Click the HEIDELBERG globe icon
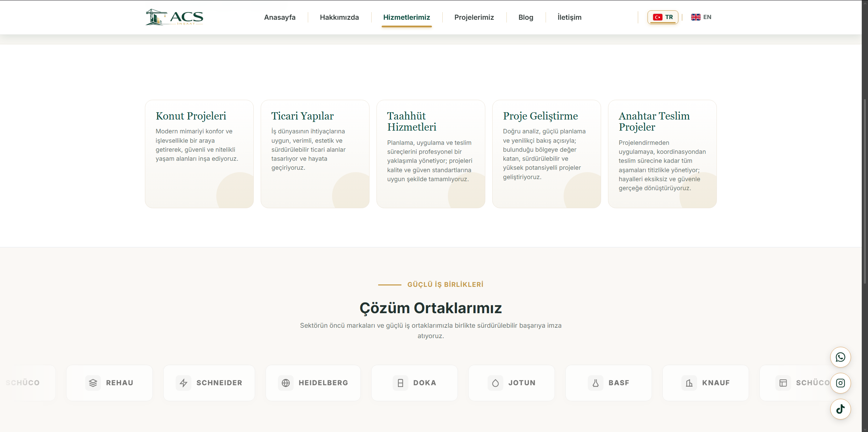This screenshot has height=432, width=868. pos(286,383)
